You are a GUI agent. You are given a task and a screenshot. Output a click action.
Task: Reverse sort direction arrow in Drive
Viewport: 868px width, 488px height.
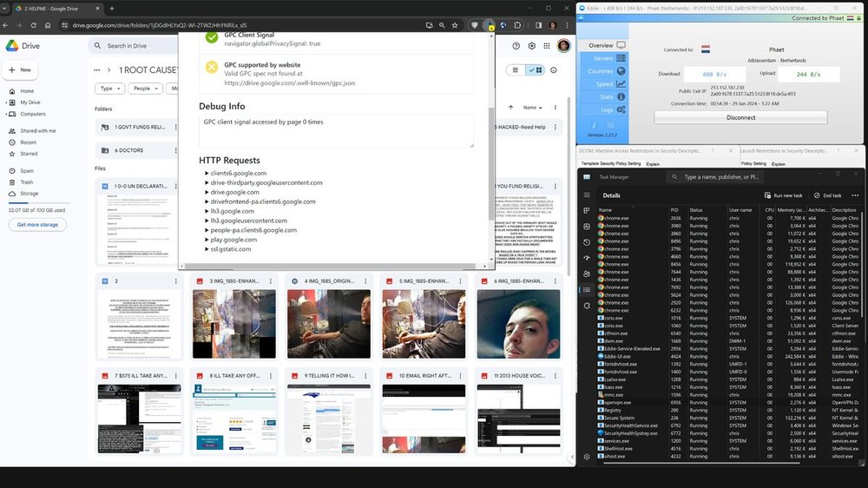pos(510,108)
